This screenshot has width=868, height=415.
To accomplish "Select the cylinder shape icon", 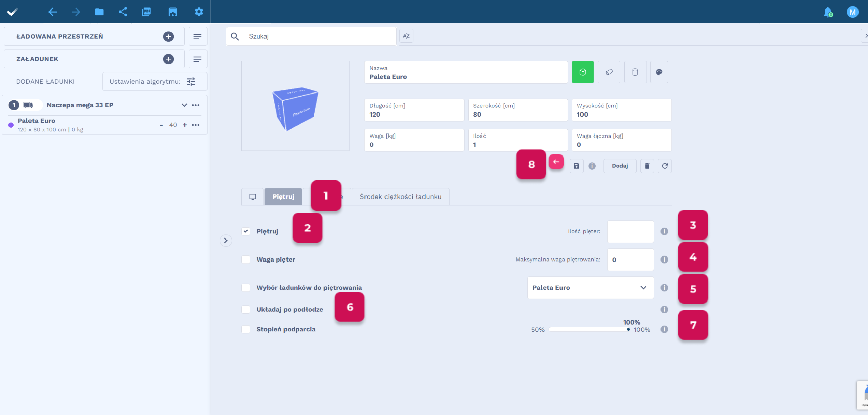I will (635, 72).
